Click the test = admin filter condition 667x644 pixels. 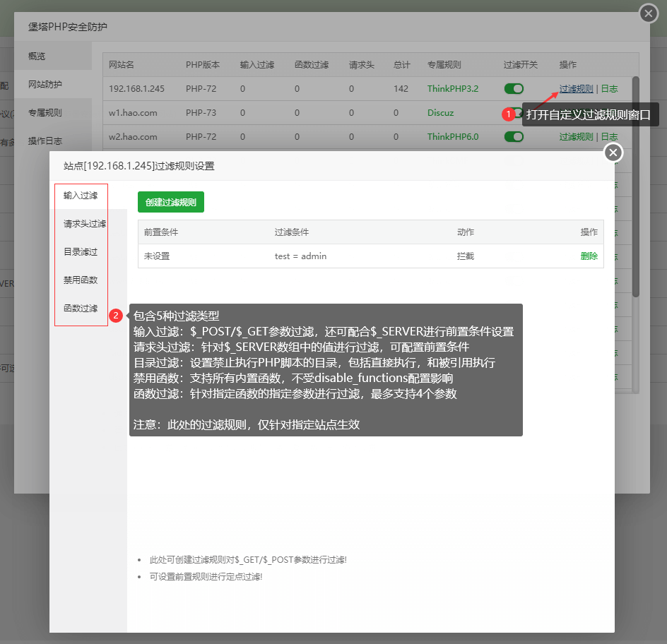tap(300, 256)
